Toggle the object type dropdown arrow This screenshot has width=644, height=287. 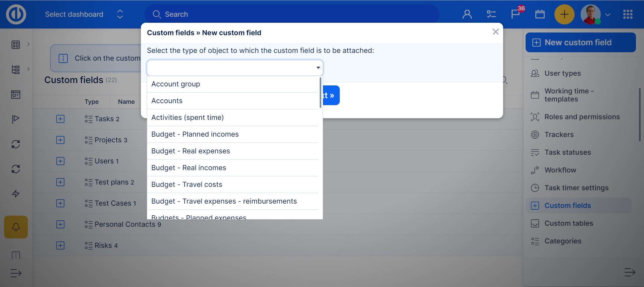click(318, 68)
